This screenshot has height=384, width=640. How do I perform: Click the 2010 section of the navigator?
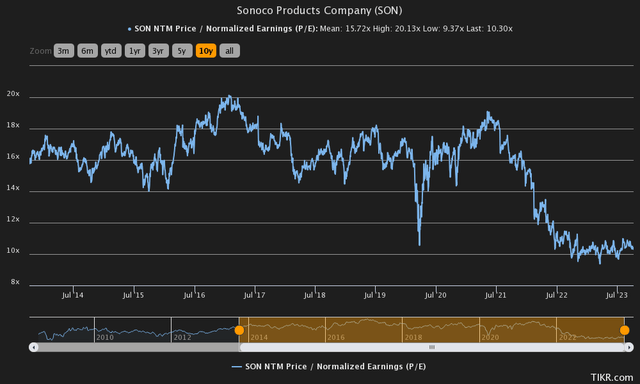point(133,330)
